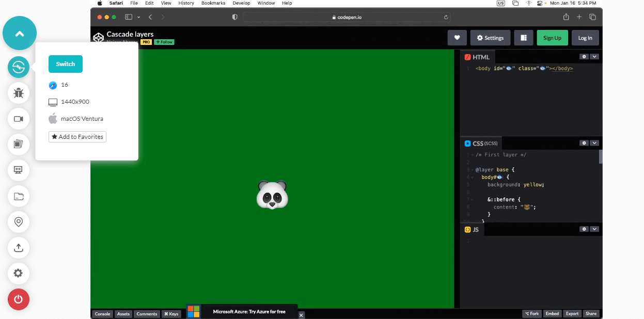Love this pen with heart button
Viewport: 644px width, 319px height.
point(457,38)
